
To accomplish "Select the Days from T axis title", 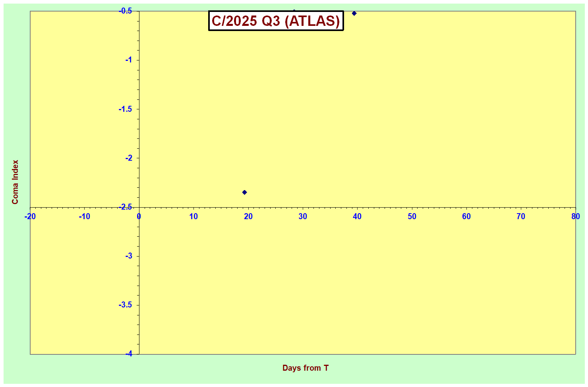I will [305, 368].
